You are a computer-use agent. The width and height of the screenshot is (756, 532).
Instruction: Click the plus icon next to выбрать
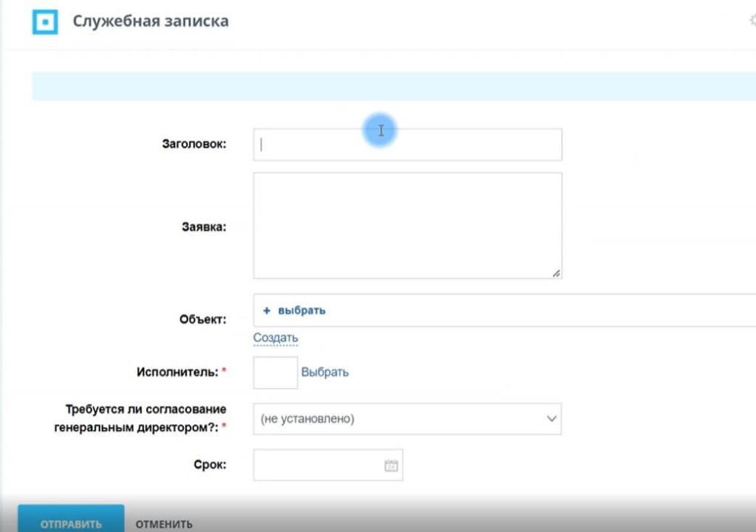[x=268, y=311]
